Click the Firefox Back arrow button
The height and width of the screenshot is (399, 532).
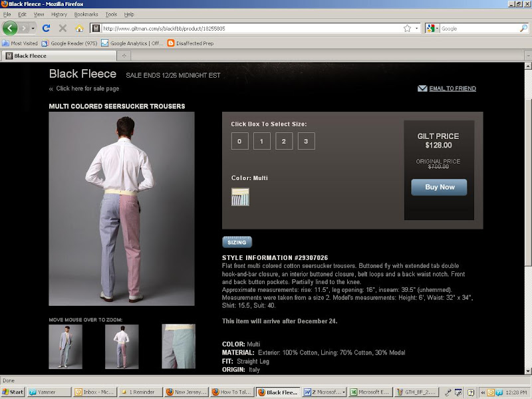click(x=10, y=28)
